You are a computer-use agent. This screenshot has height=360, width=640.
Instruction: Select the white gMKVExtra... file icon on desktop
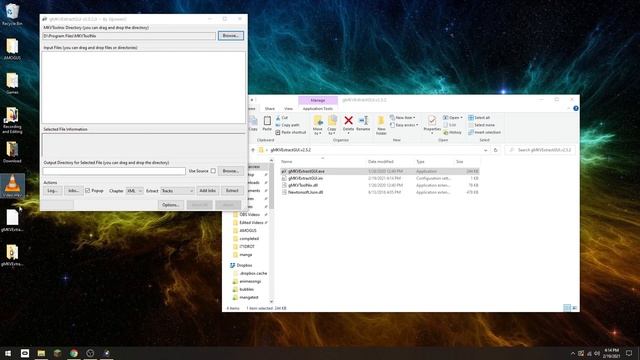12,220
